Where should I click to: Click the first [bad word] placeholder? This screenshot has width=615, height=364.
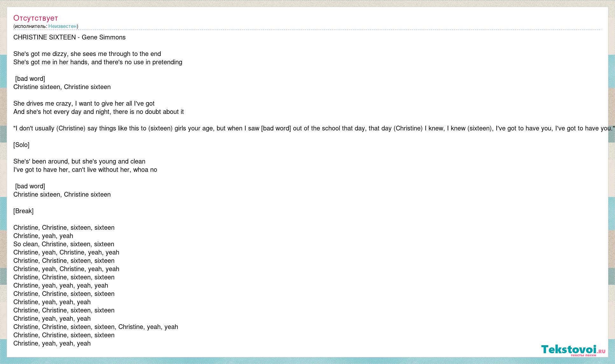pyautogui.click(x=30, y=79)
